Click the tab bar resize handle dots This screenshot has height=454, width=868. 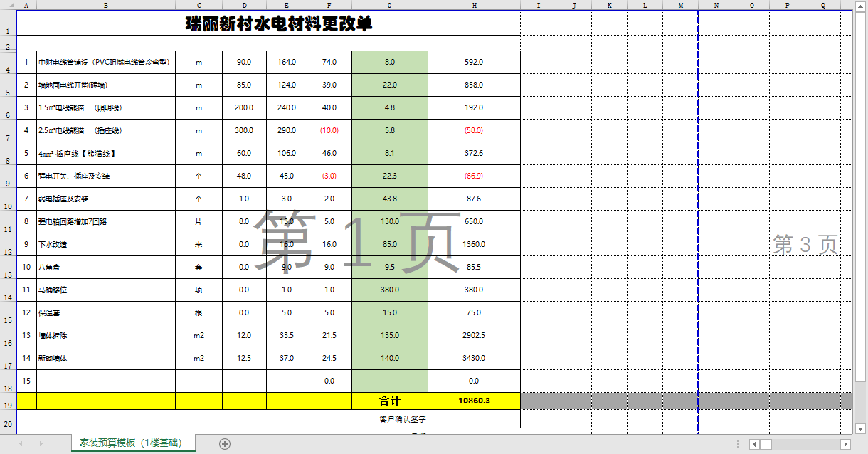point(737,444)
